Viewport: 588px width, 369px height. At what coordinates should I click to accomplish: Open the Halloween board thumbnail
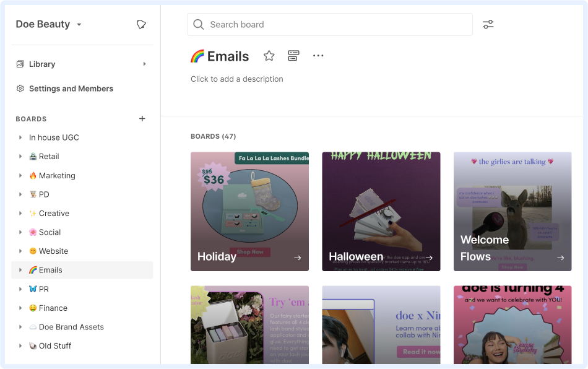(x=381, y=212)
